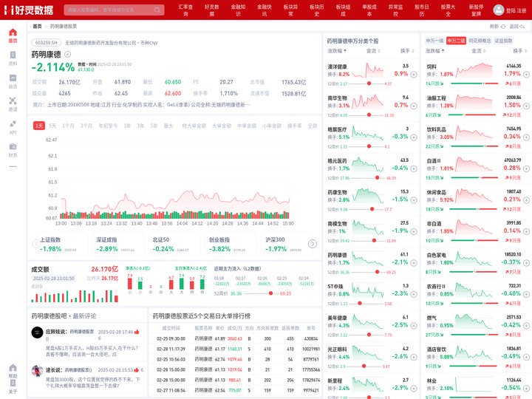This screenshot has width=532, height=399.
Task: Click the 首页 breadcrumb link
Action: pyautogui.click(x=37, y=26)
